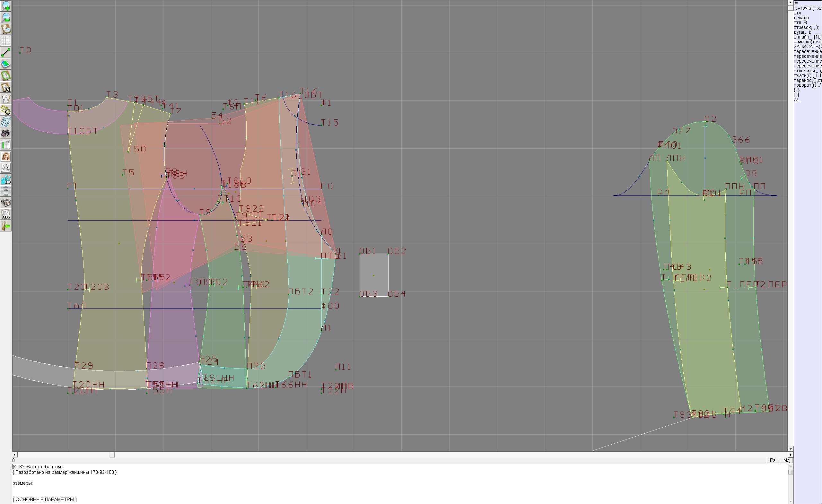Screen dimensions: 822x504
Task: Click the zoom out magnifier icon
Action: pyautogui.click(x=6, y=17)
